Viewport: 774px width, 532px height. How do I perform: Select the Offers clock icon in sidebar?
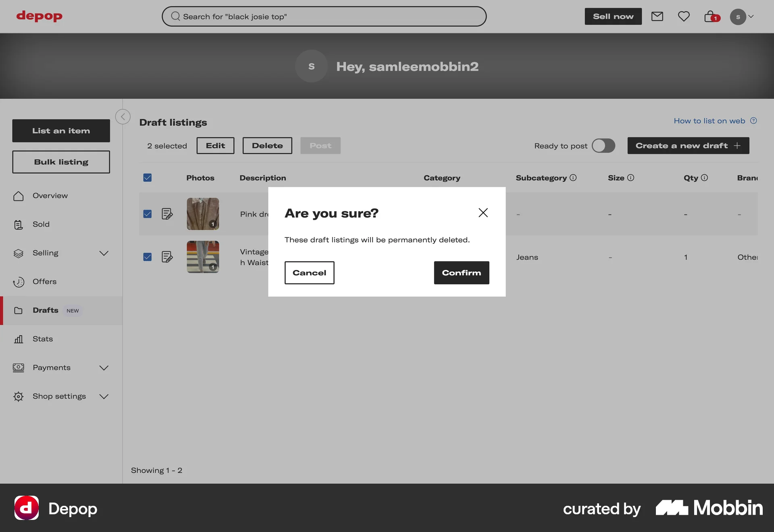(x=19, y=282)
